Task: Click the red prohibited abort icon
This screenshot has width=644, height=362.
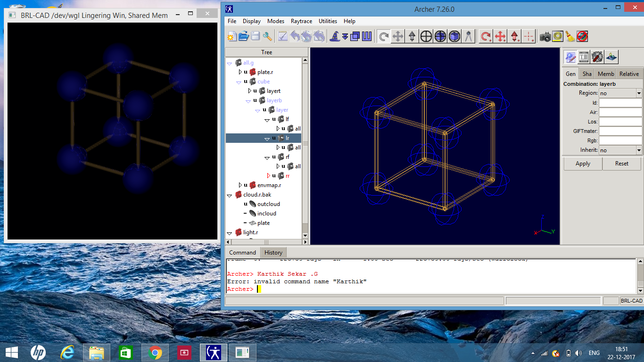Action: coord(582,36)
